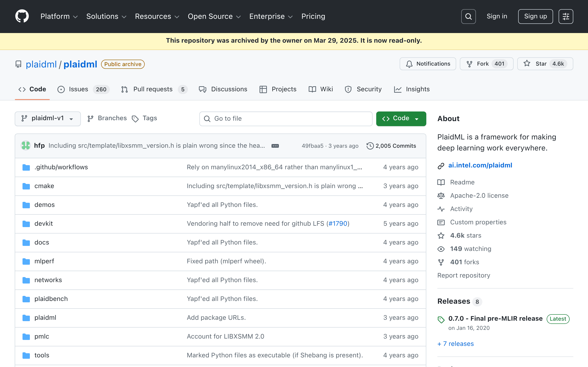Click the Notifications bell button
This screenshot has height=367, width=588.
coord(428,64)
